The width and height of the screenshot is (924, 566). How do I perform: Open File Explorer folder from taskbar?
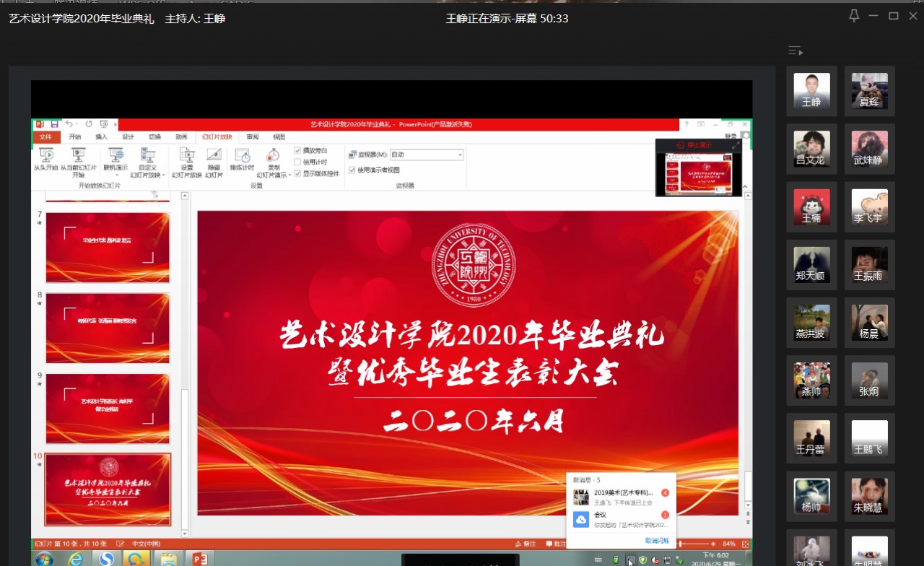click(x=168, y=558)
